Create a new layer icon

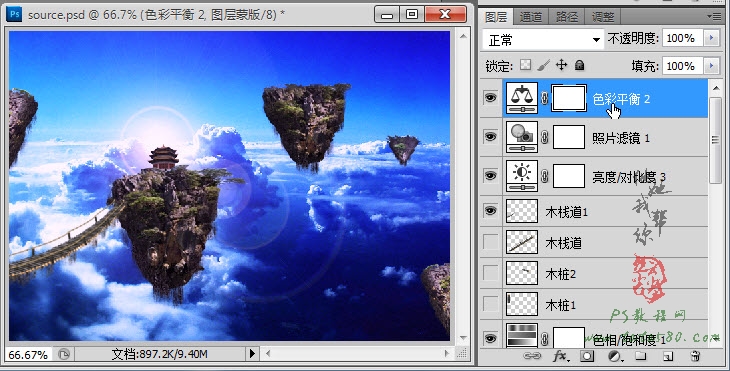pyautogui.click(x=668, y=357)
